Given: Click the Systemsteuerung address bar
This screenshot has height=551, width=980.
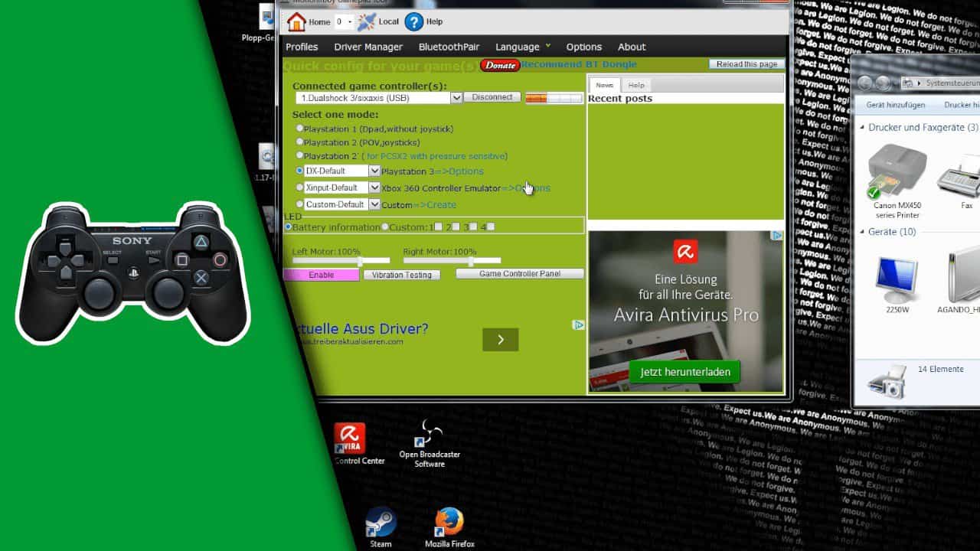Looking at the screenshot, I should pos(941,83).
